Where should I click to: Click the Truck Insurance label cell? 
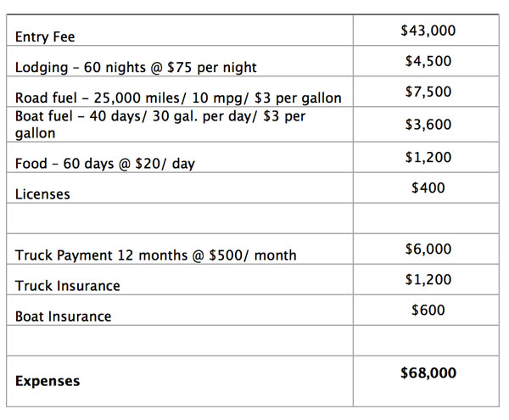point(67,286)
